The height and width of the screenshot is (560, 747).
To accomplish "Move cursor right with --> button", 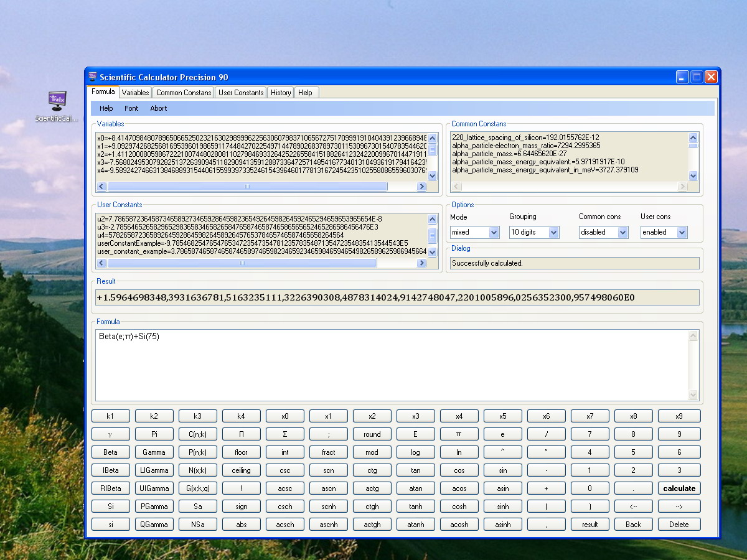I will pyautogui.click(x=679, y=506).
